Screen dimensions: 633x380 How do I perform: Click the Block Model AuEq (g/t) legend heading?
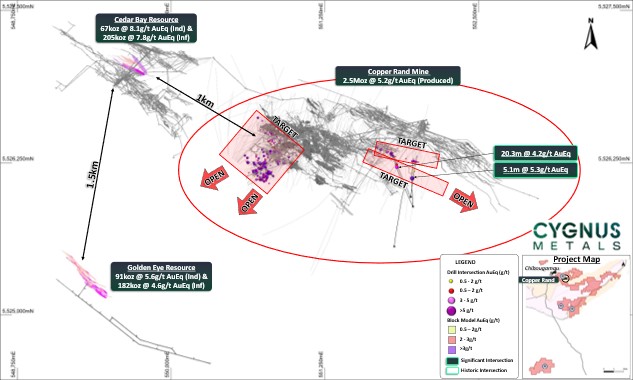point(473,320)
